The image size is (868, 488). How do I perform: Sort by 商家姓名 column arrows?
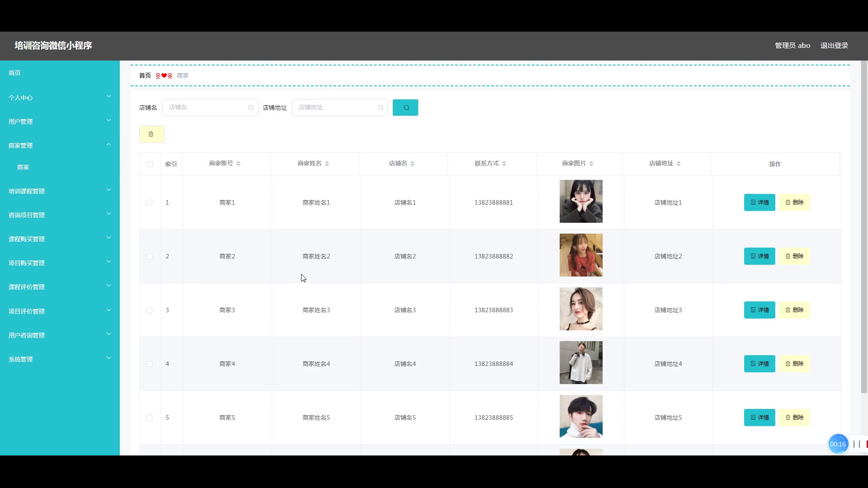coord(327,164)
